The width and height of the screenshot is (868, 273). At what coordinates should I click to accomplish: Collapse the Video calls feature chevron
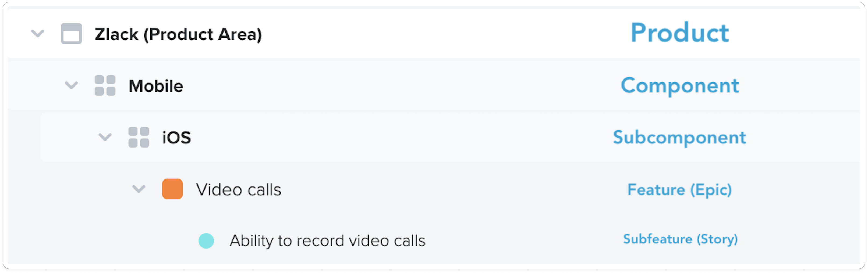coord(139,189)
